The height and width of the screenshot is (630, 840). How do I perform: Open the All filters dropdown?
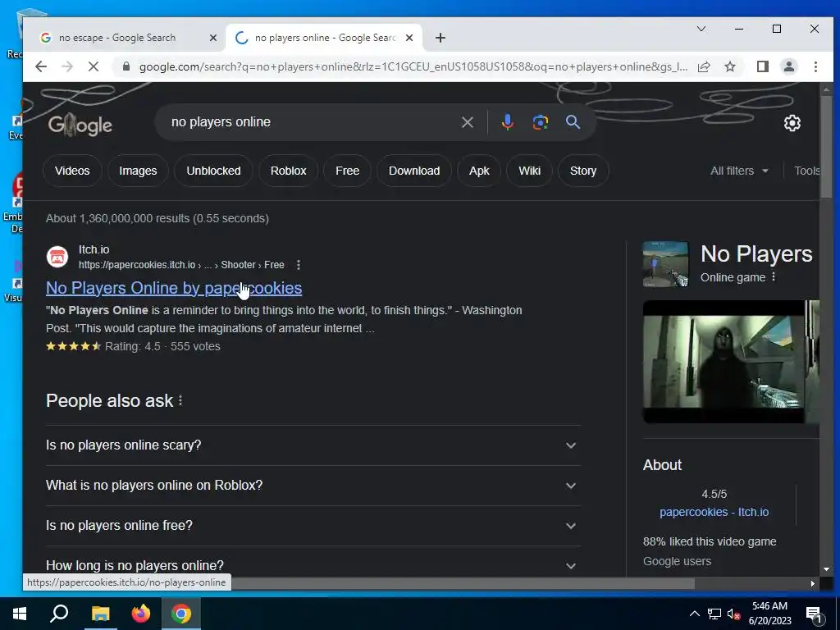[x=739, y=171]
